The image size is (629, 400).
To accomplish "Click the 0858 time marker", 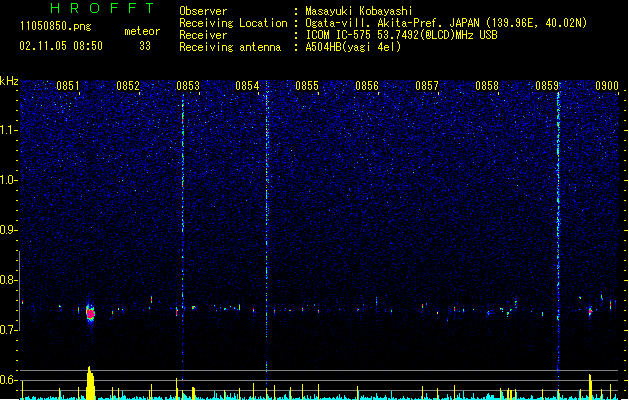I will (x=487, y=85).
